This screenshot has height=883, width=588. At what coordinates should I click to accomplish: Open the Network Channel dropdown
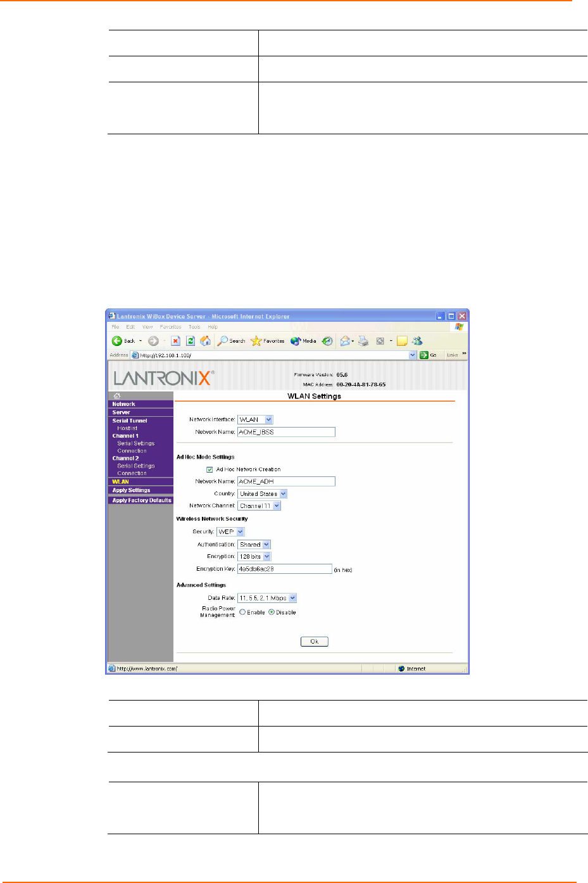(x=259, y=505)
